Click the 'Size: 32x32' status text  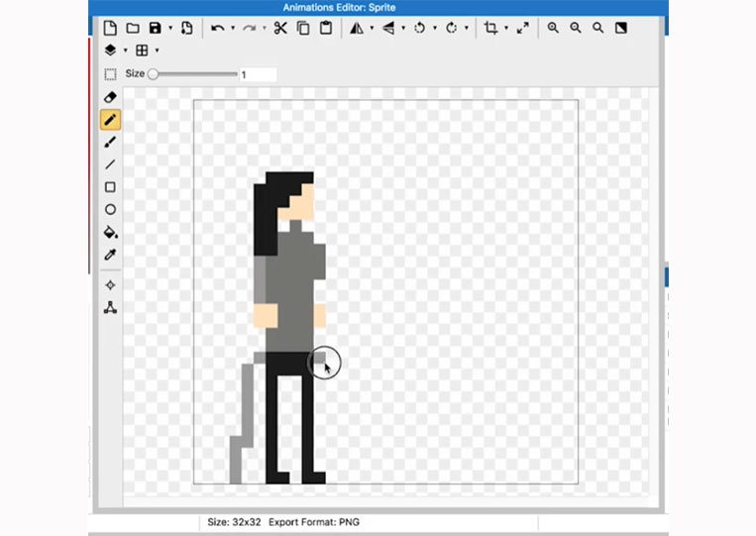point(234,522)
